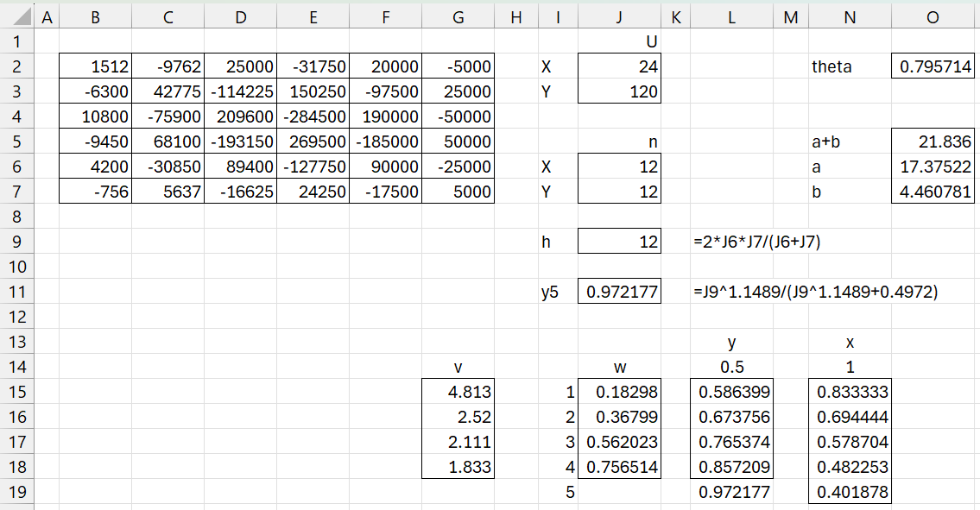
Task: Click the cell containing 5637
Action: [x=168, y=192]
